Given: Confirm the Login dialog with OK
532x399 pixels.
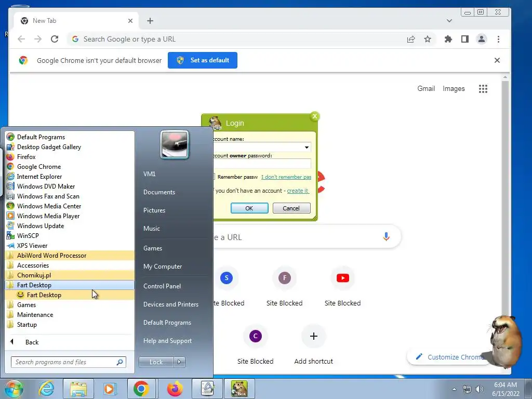Looking at the screenshot, I should point(249,208).
